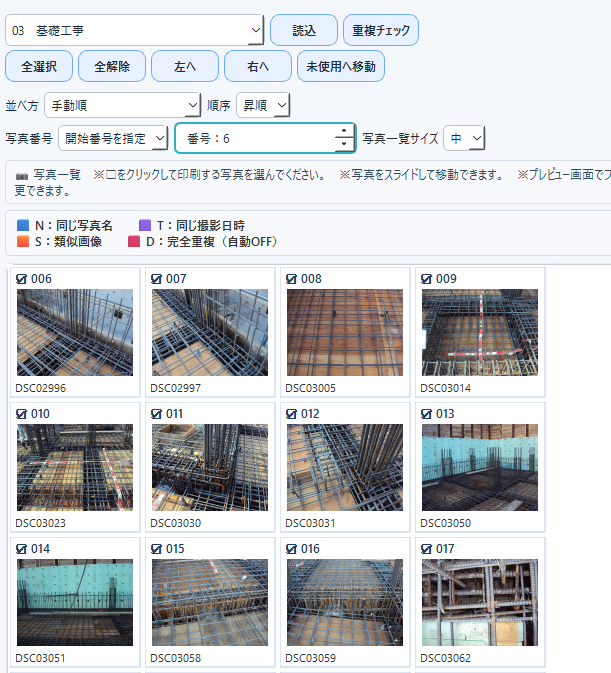Select thumbnail of DSC03023
611x673 pixels.
75,467
